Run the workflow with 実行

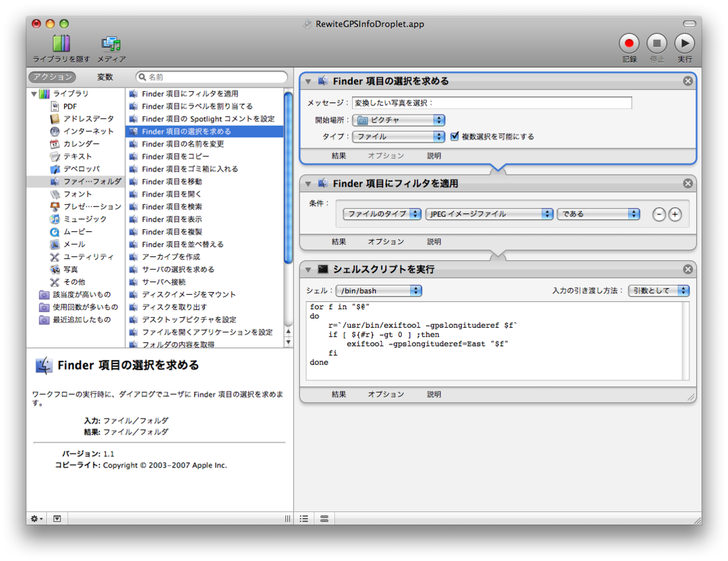point(684,43)
